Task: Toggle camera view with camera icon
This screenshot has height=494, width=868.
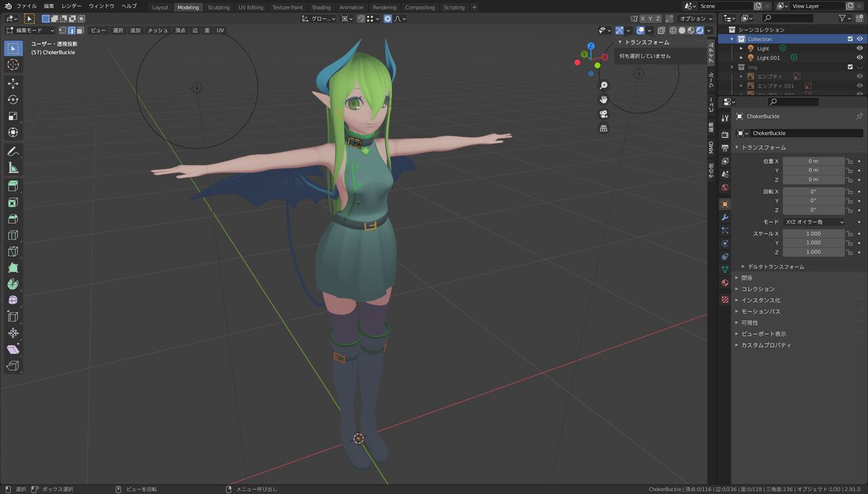Action: [604, 114]
